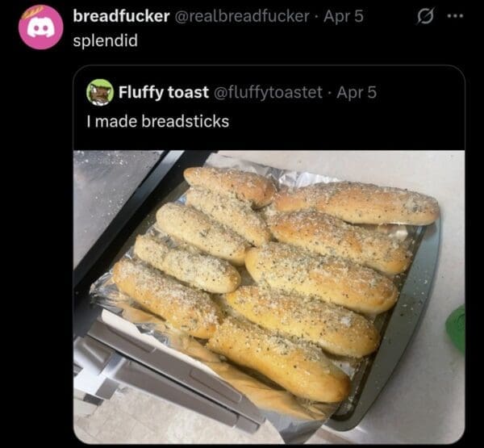Open Fluffy toast's green avatar
The height and width of the screenshot is (448, 484).
(x=99, y=92)
